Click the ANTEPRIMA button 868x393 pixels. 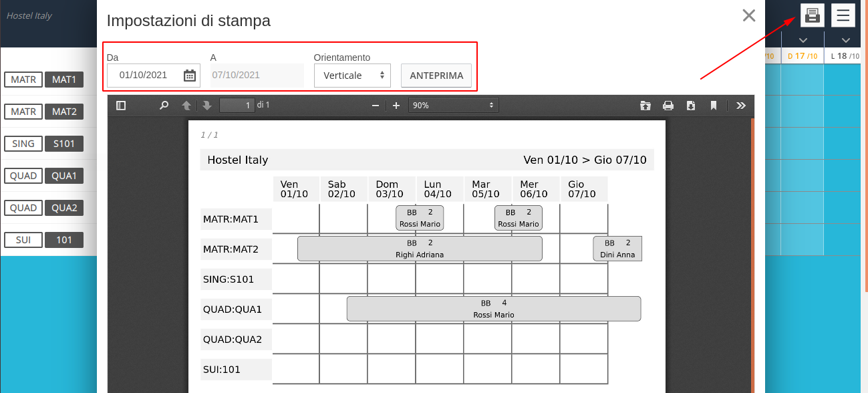pyautogui.click(x=436, y=76)
